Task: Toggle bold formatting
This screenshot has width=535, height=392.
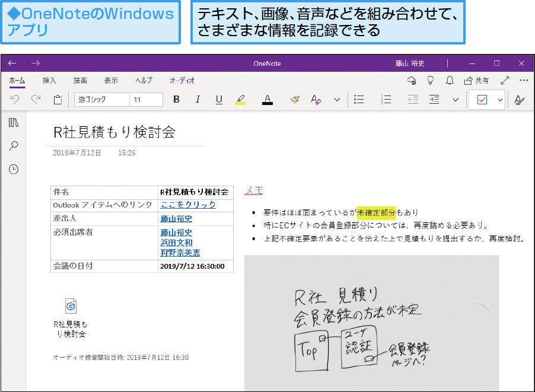Action: click(176, 99)
